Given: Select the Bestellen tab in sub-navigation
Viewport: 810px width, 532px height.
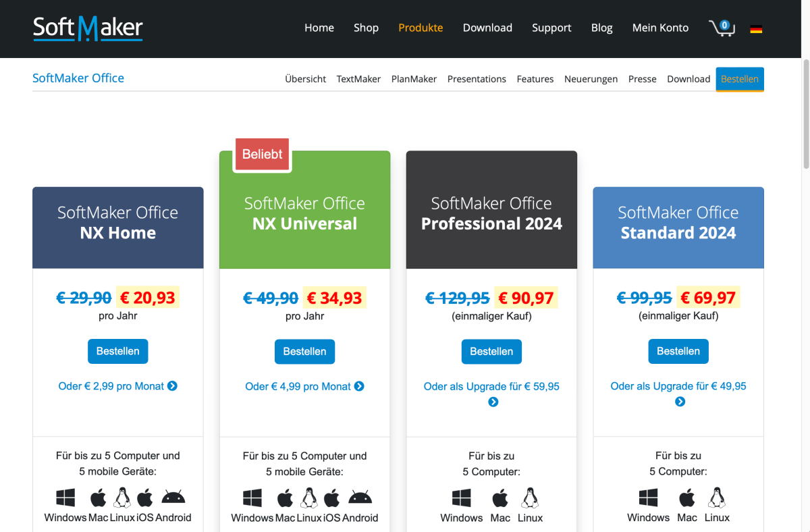Looking at the screenshot, I should (x=740, y=79).
